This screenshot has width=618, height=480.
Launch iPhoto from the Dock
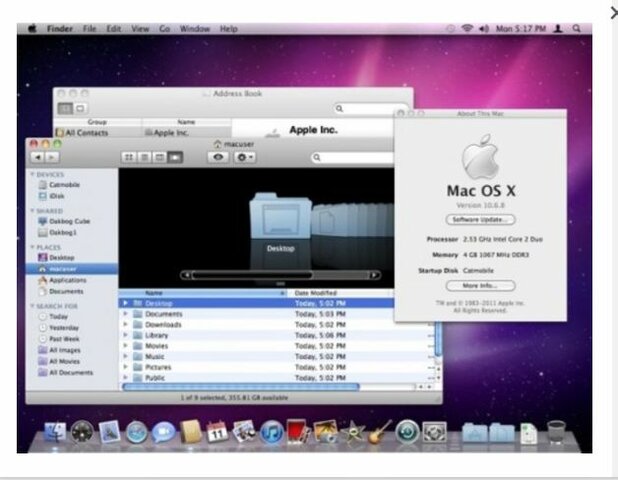click(x=325, y=432)
